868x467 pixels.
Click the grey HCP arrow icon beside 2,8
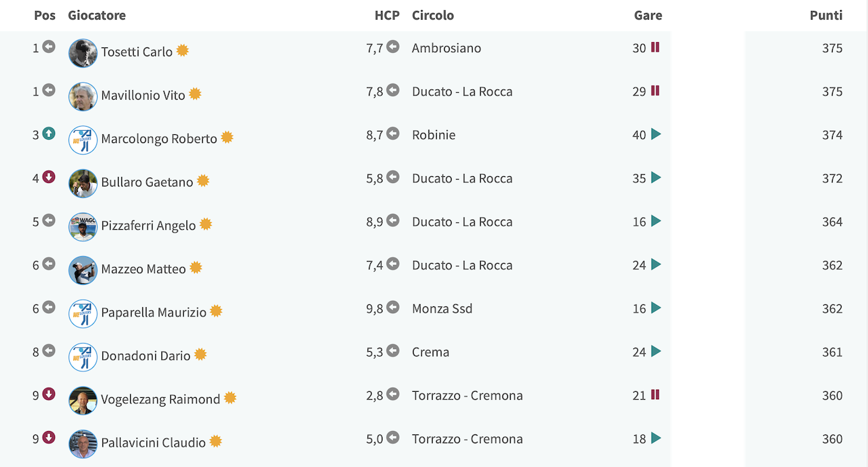coord(393,394)
